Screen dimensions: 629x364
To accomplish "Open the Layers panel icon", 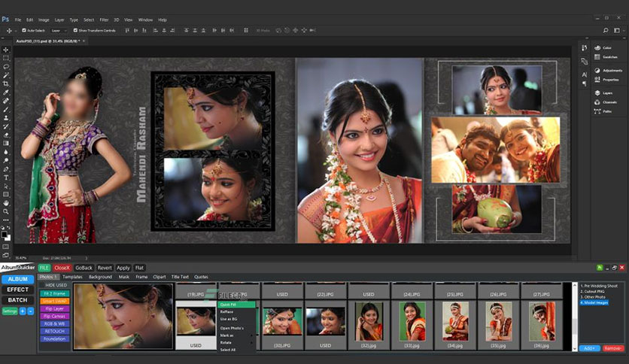I will tap(597, 93).
